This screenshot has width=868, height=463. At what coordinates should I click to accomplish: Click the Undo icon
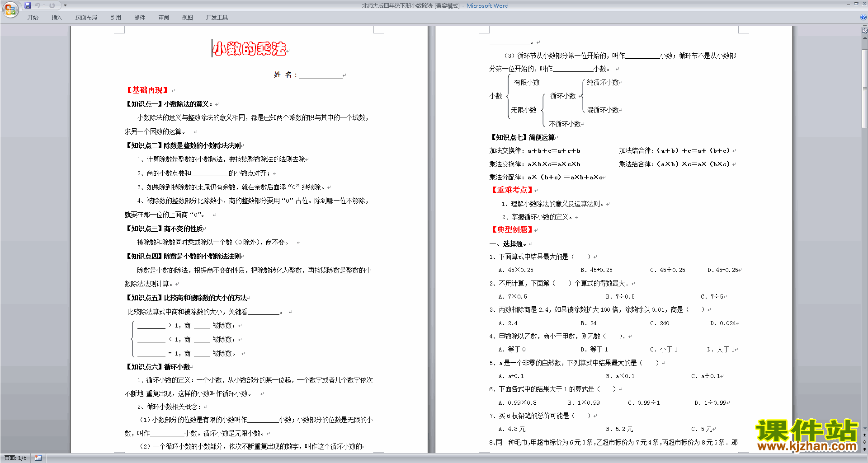[38, 5]
